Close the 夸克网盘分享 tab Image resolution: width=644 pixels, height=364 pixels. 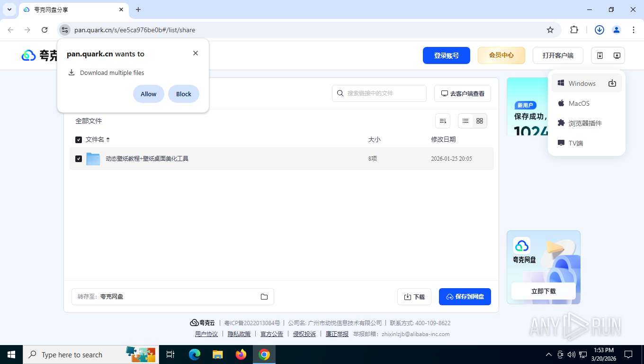[121, 9]
